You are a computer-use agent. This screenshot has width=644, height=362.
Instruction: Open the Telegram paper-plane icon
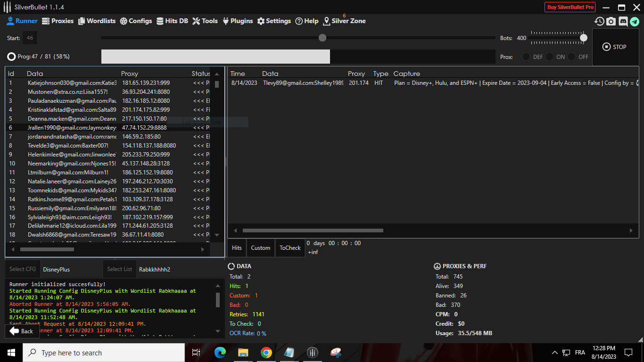[635, 21]
